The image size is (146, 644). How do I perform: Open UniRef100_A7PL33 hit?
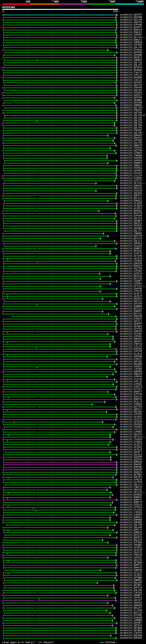pyautogui.click(x=131, y=75)
